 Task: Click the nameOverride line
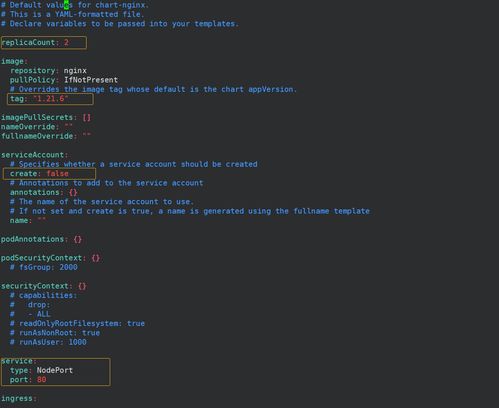tap(37, 127)
